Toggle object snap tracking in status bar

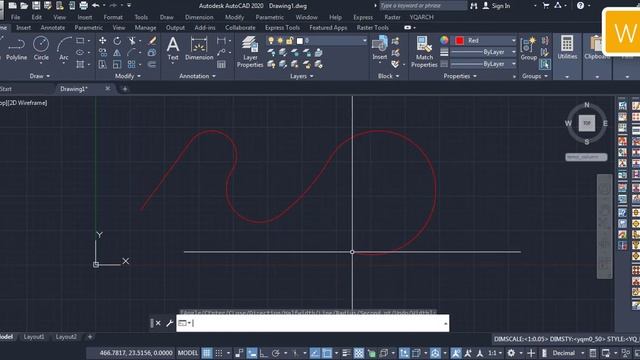coord(315,353)
